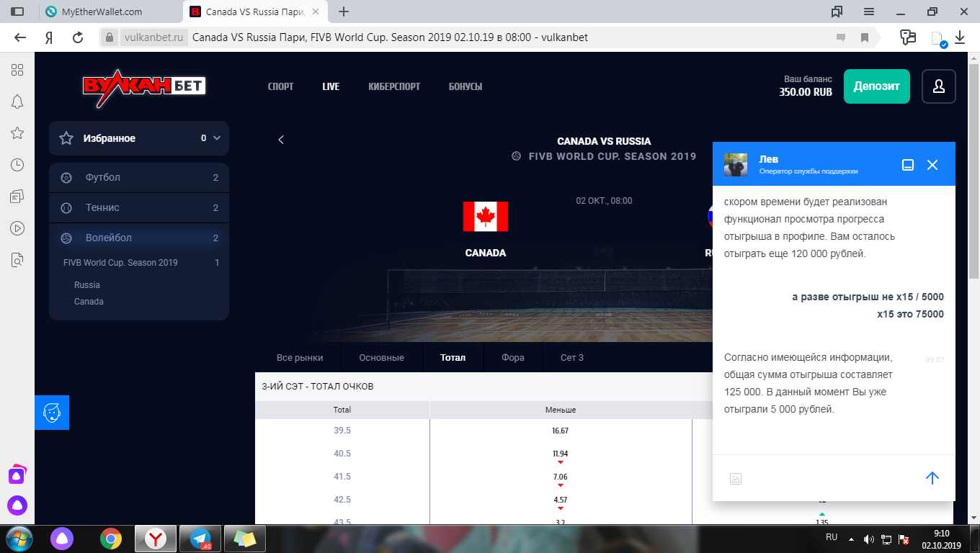Viewport: 980px width, 553px height.
Task: Attach an image in the chat
Action: coord(736,478)
